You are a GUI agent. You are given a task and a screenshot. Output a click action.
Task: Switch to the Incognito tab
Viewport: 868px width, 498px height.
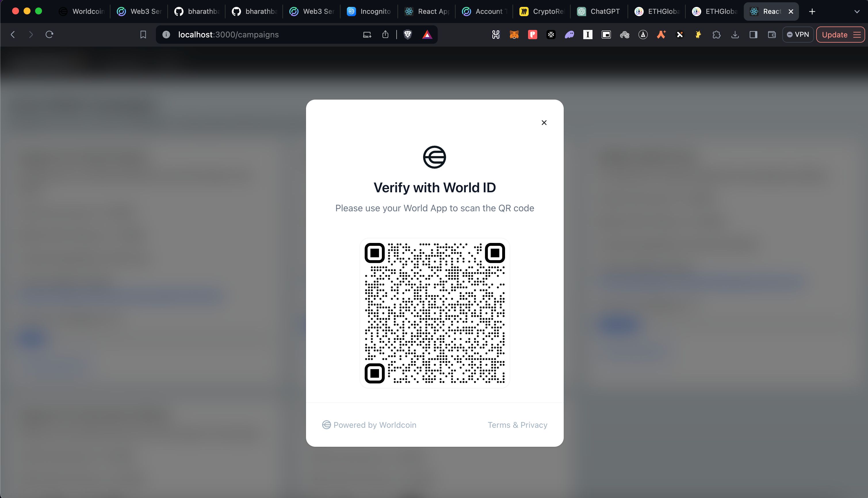(x=369, y=12)
